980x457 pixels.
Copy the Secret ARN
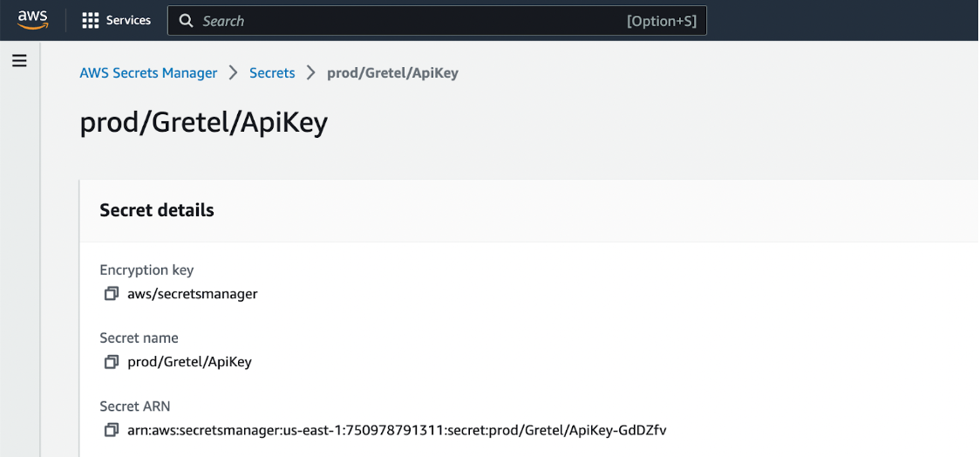(x=111, y=430)
